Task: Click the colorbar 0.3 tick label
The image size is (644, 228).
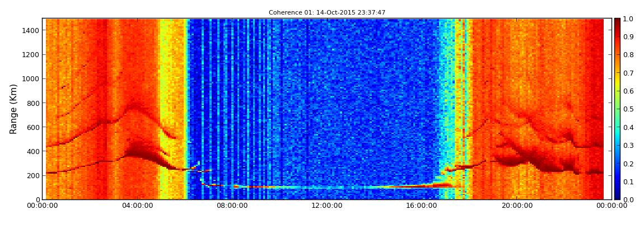Action: pos(629,146)
